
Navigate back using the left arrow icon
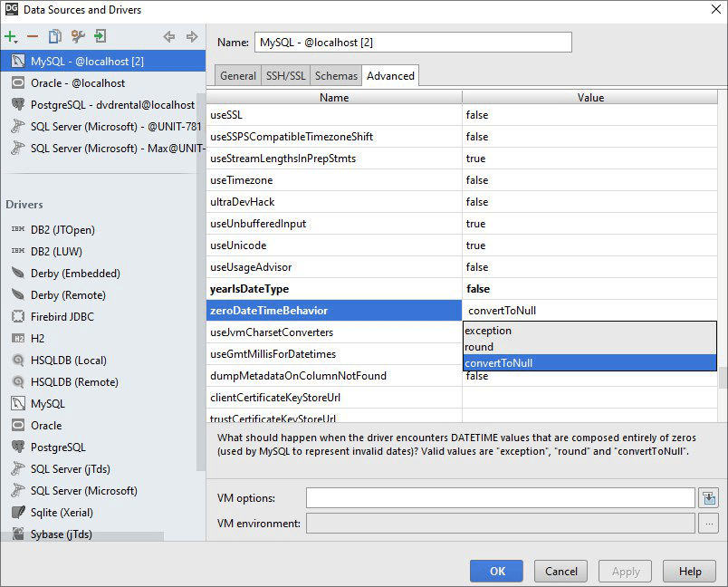click(168, 37)
